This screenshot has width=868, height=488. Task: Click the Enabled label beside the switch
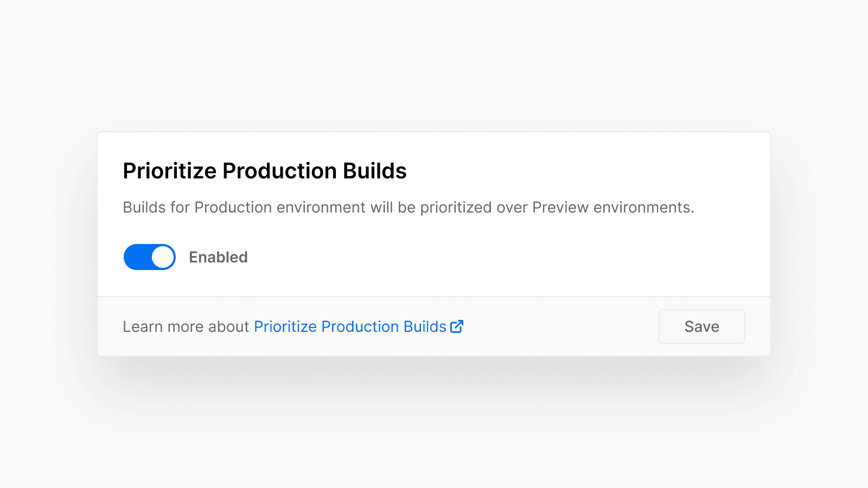(218, 257)
